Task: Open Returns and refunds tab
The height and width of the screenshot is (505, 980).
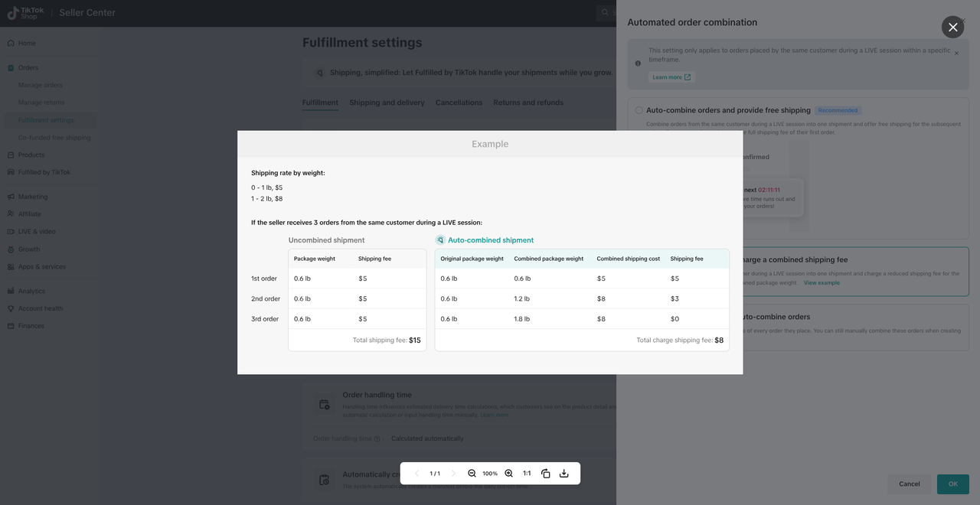Action: click(x=528, y=103)
